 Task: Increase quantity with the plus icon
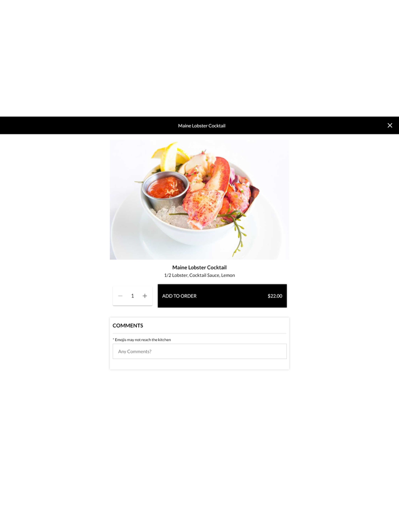pyautogui.click(x=145, y=296)
